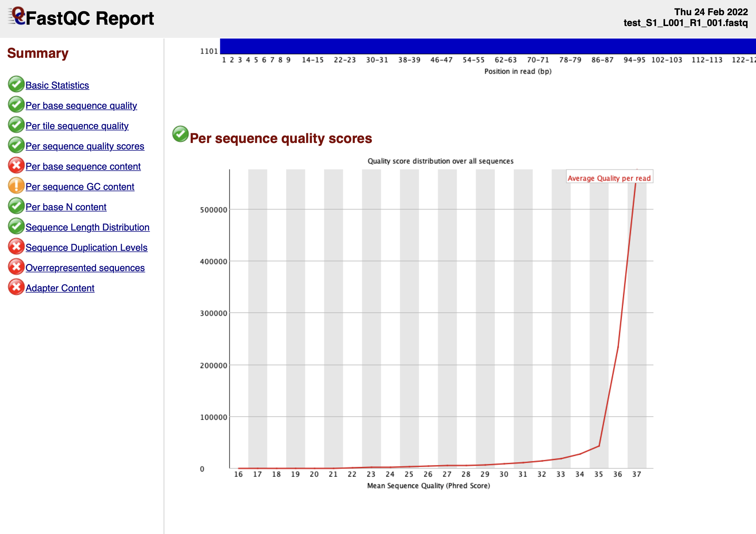756x534 pixels.
Task: Click red fail icon beside Overrepresented sequences
Action: (x=16, y=267)
